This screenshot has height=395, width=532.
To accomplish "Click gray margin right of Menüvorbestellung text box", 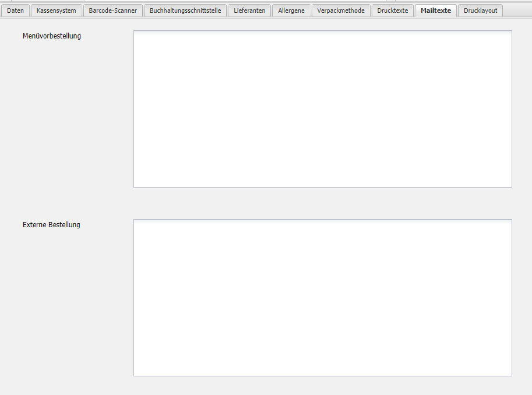I will (522, 109).
